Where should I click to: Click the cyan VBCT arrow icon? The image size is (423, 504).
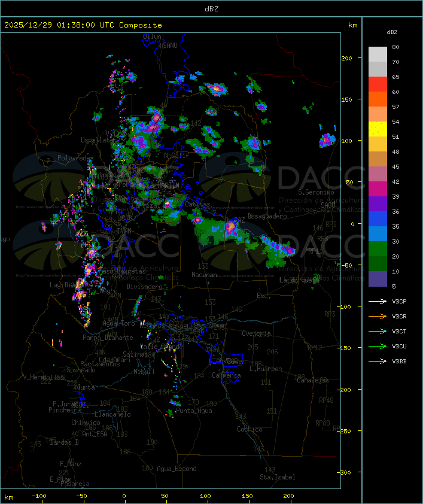(378, 331)
